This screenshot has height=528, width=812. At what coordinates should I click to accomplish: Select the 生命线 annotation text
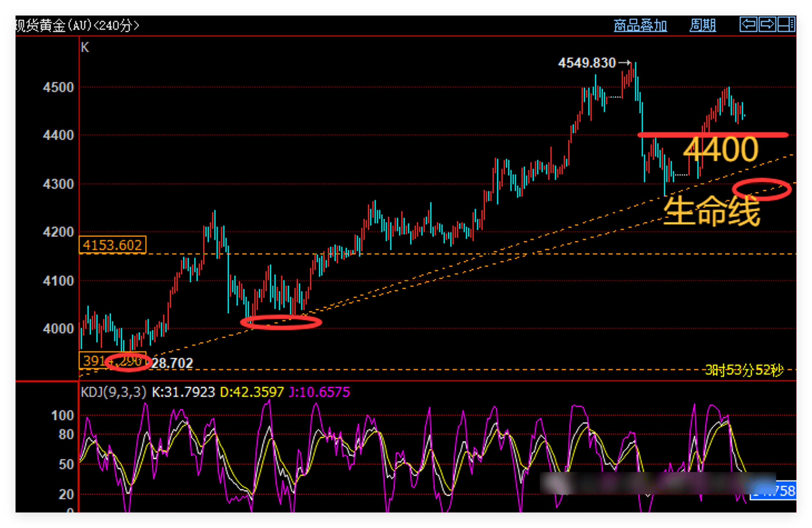711,212
